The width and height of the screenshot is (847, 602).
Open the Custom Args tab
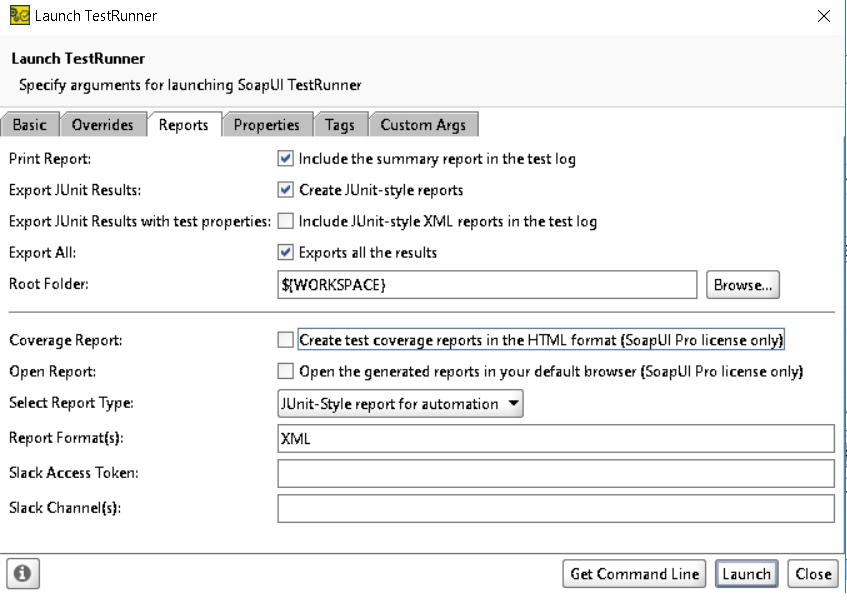[423, 125]
